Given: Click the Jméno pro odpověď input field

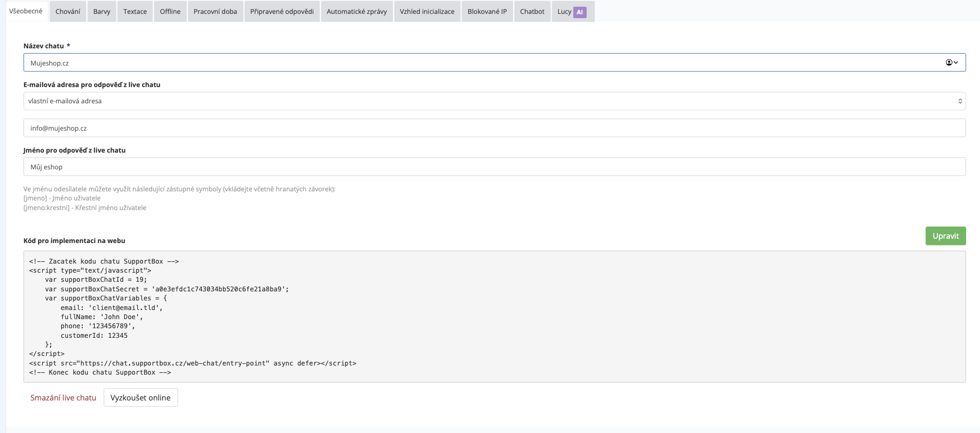Looking at the screenshot, I should 494,167.
